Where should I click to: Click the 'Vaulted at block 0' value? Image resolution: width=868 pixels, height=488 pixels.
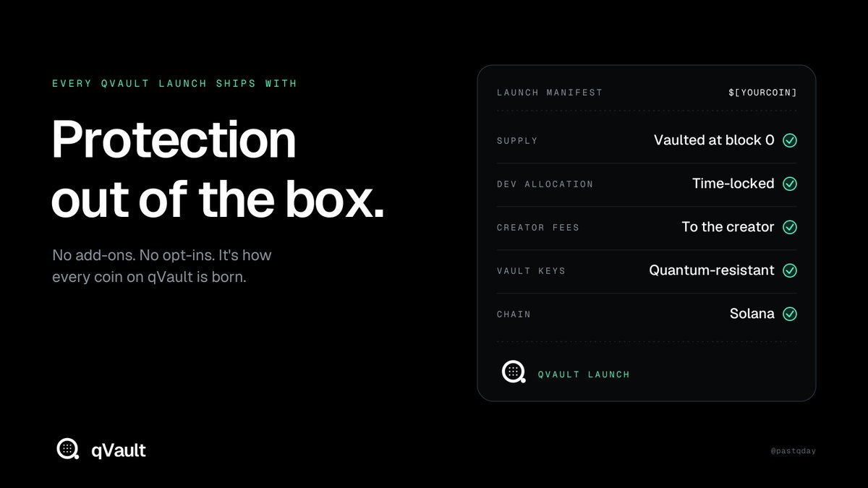(714, 140)
